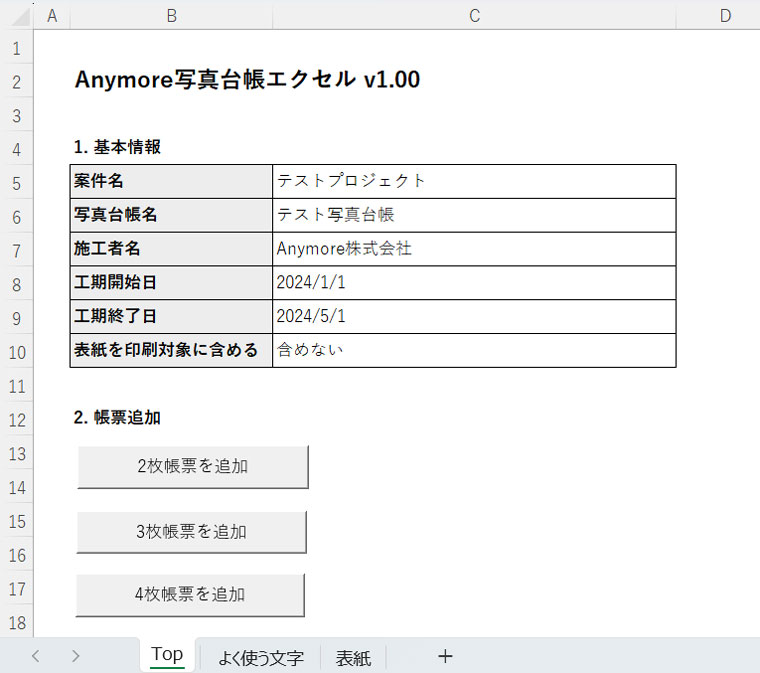Open the 表紙 sheet tab

(353, 657)
